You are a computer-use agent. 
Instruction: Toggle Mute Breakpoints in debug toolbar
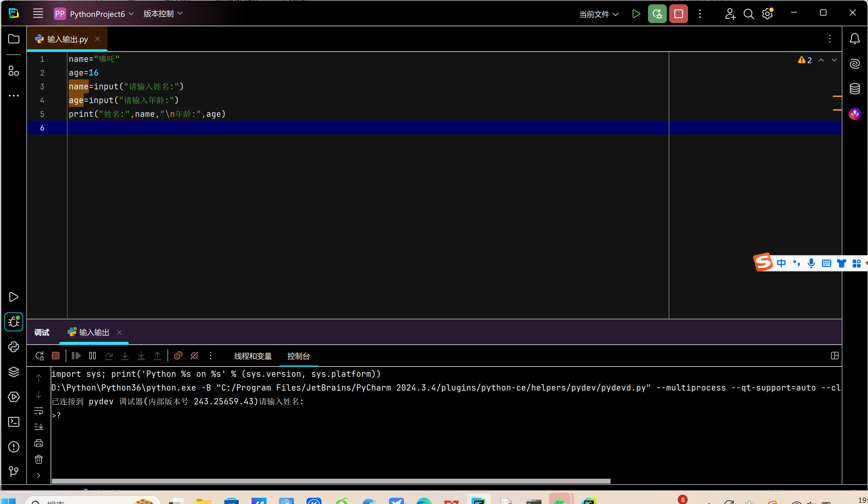pos(194,356)
